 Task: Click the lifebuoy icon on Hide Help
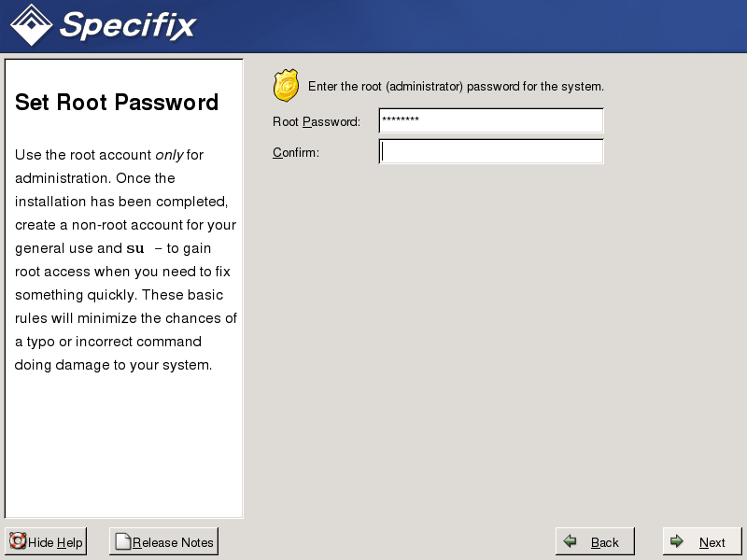tap(17, 541)
